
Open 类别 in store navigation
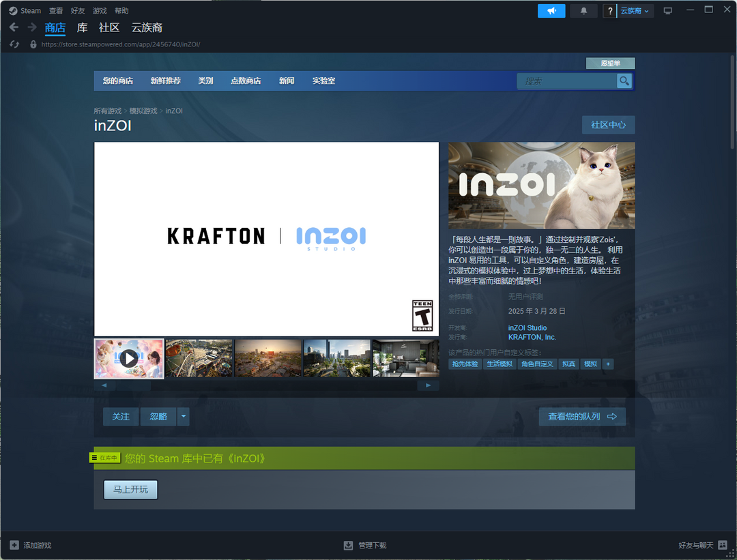[x=205, y=80]
